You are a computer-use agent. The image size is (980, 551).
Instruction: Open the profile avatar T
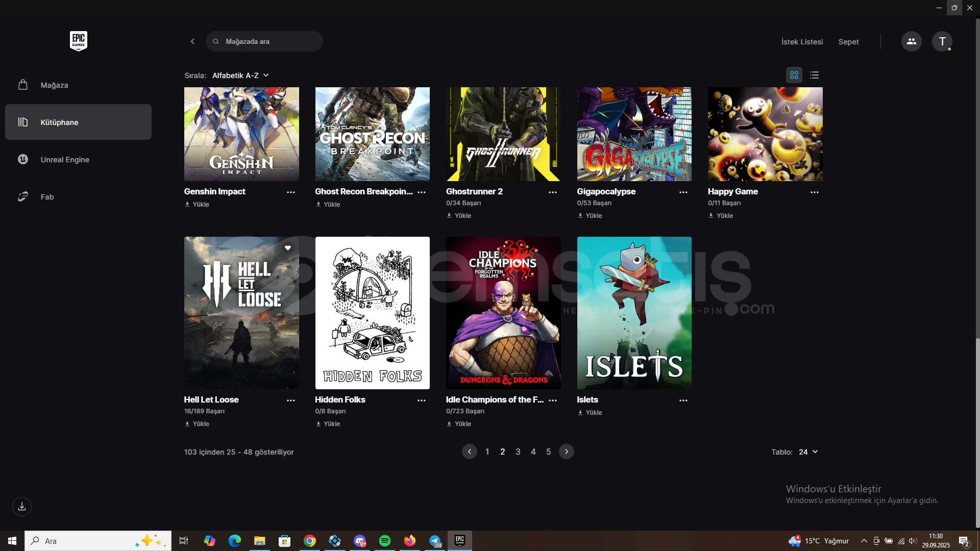coord(942,41)
